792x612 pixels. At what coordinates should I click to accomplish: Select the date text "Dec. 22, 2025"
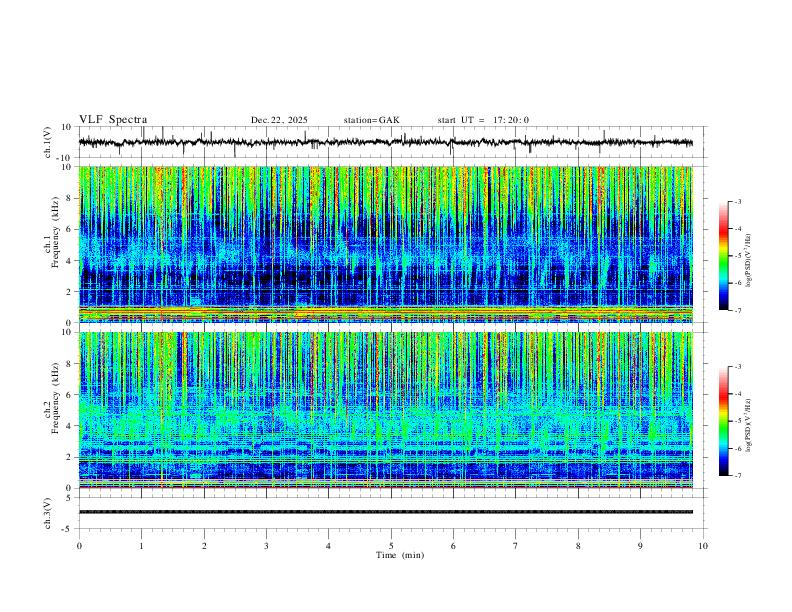click(279, 120)
